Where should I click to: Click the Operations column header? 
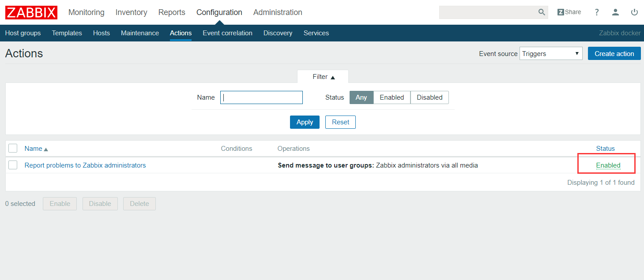[x=294, y=149]
